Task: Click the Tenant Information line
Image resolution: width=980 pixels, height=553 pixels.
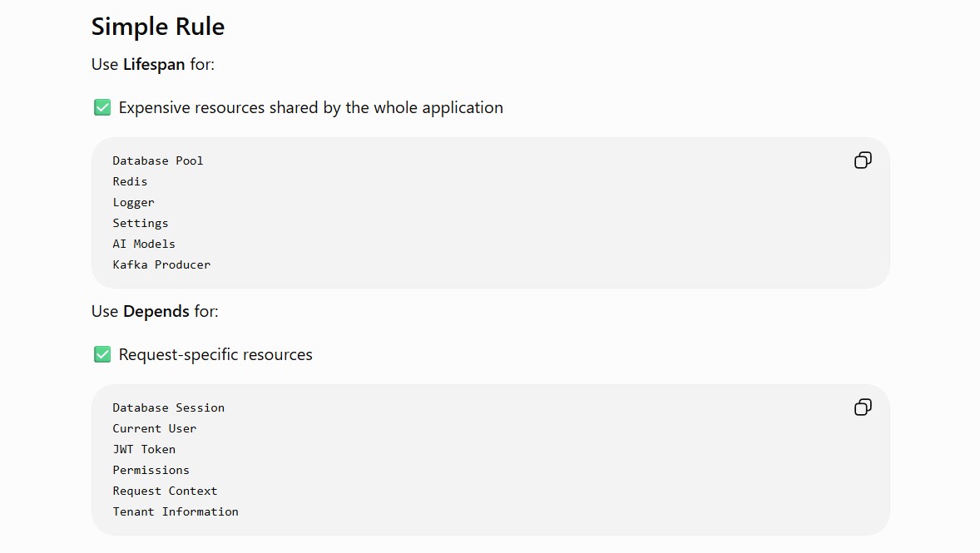Action: click(175, 511)
